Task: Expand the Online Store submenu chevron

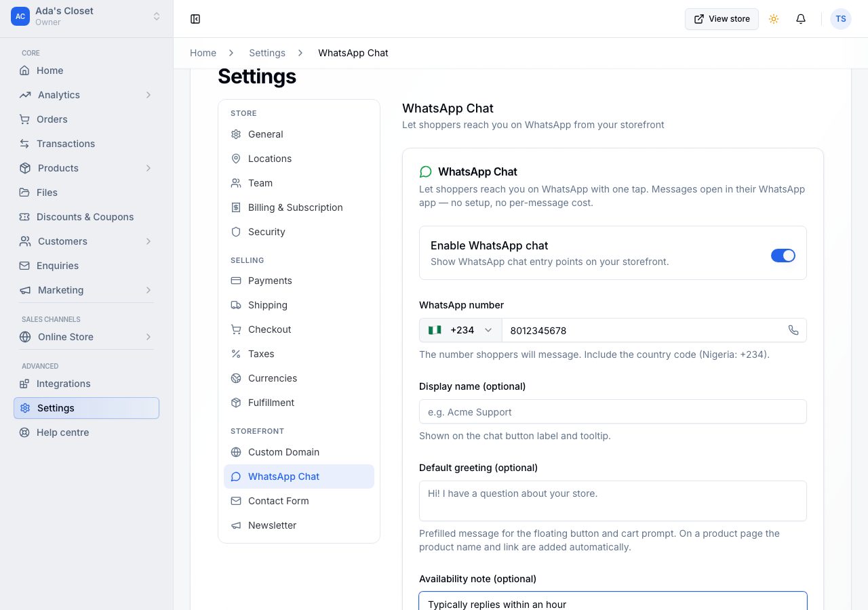Action: tap(149, 337)
